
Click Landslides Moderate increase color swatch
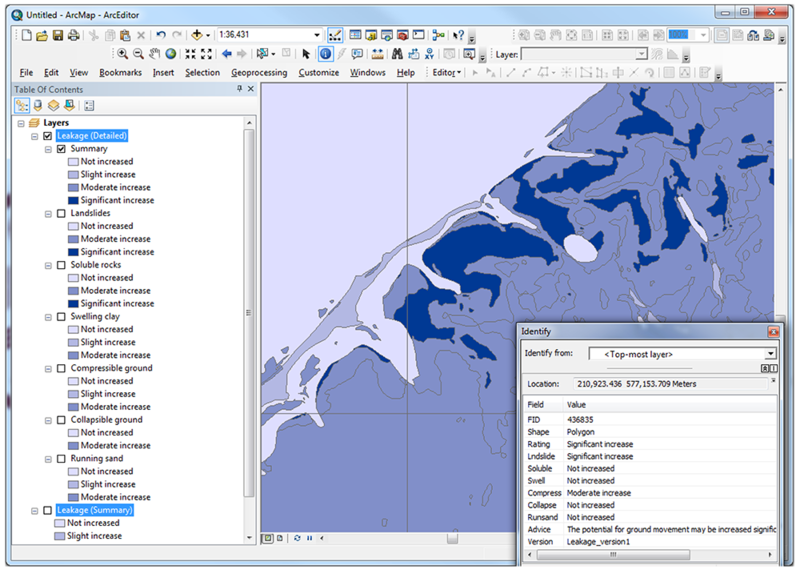[73, 239]
